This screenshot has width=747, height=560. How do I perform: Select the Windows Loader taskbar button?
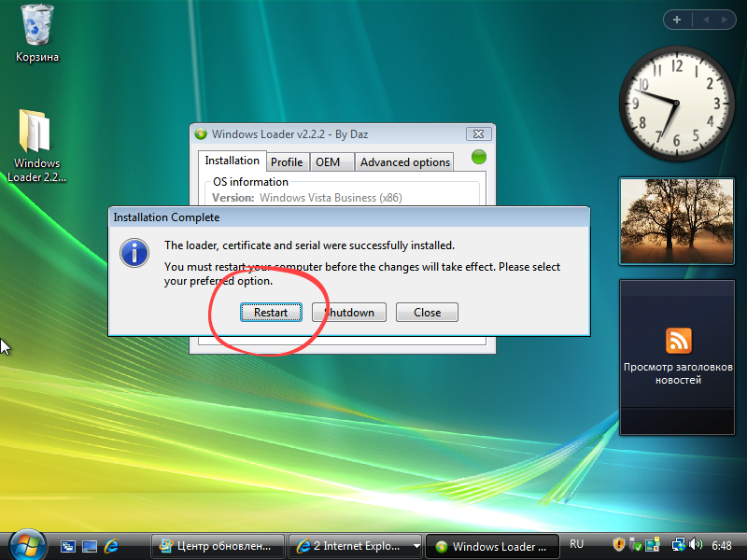492,546
